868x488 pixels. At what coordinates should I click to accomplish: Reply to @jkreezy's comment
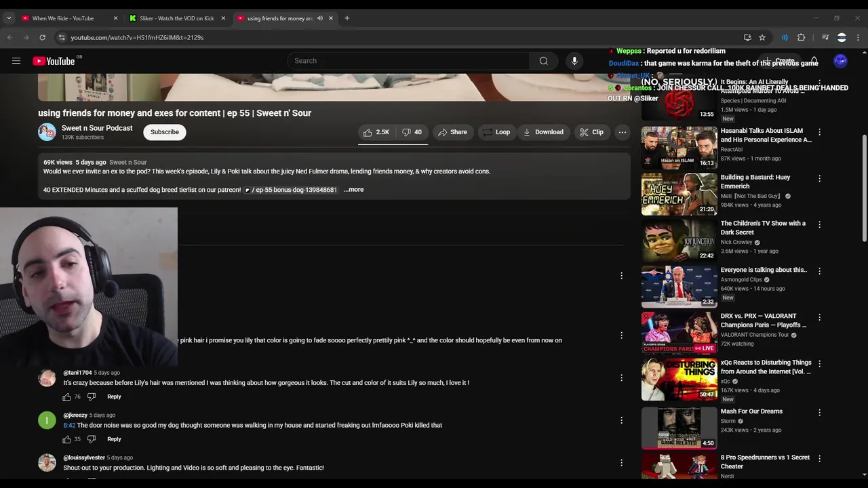[114, 439]
